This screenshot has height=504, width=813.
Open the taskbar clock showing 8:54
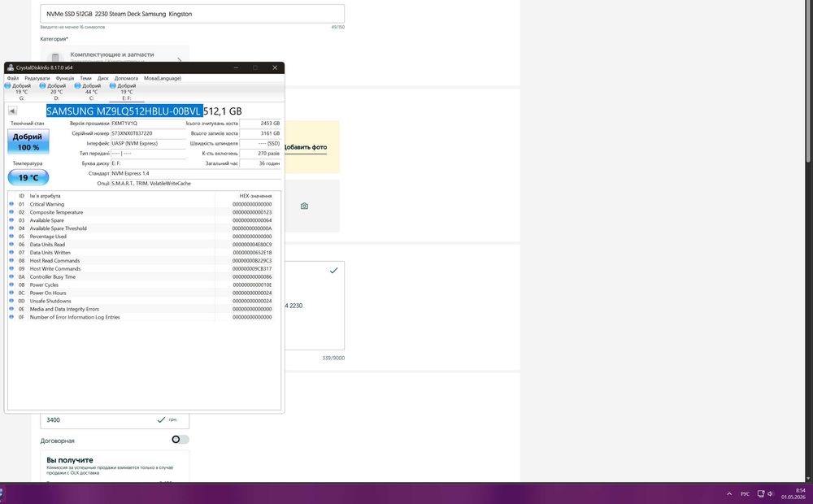pos(793,493)
